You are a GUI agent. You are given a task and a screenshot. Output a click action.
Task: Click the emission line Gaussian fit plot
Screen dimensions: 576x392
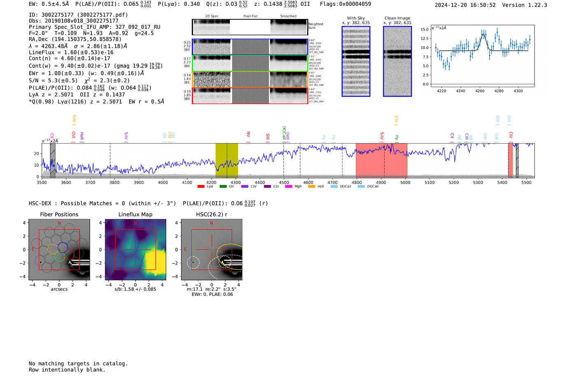[482, 56]
